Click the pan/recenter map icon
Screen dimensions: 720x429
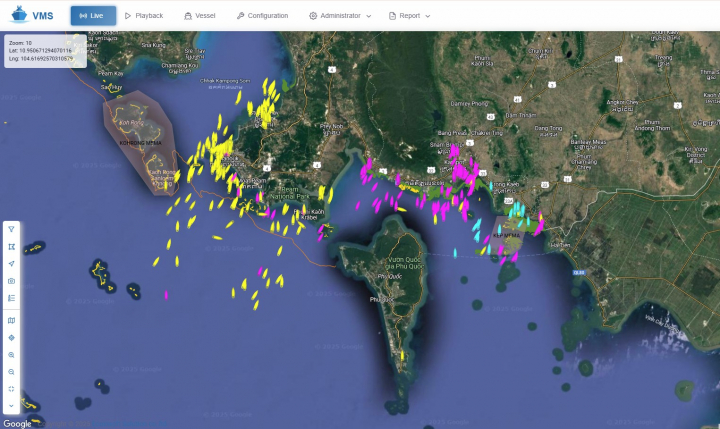click(11, 337)
